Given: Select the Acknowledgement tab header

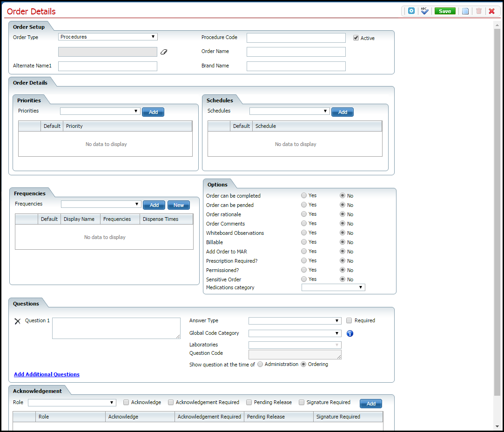Looking at the screenshot, I should pos(37,391).
